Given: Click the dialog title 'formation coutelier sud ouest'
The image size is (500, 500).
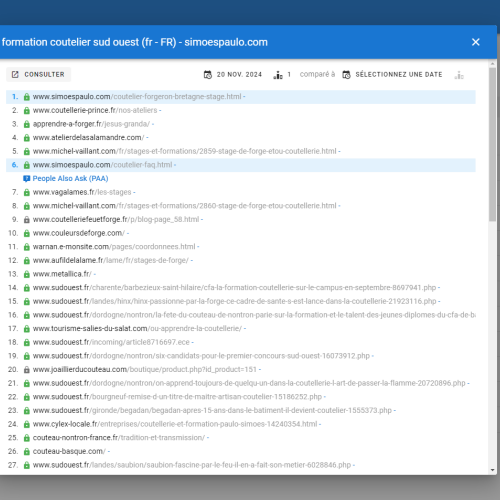Looking at the screenshot, I should coord(70,42).
